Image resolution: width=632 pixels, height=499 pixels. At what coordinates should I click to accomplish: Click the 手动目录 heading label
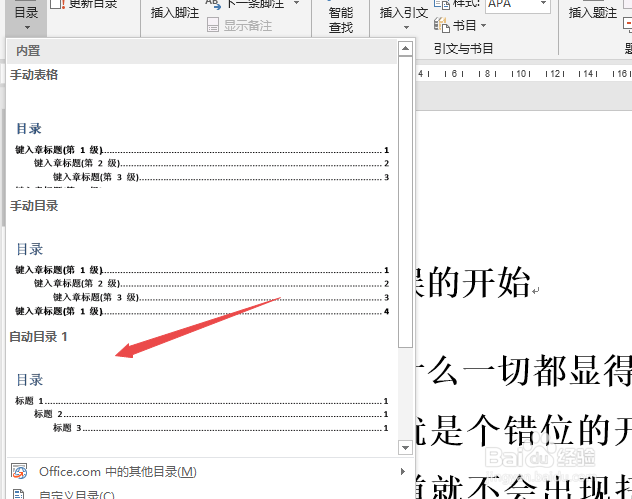(34, 206)
